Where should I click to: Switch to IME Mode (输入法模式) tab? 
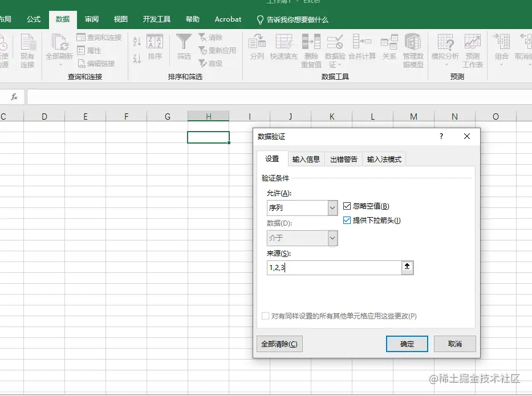pyautogui.click(x=384, y=160)
